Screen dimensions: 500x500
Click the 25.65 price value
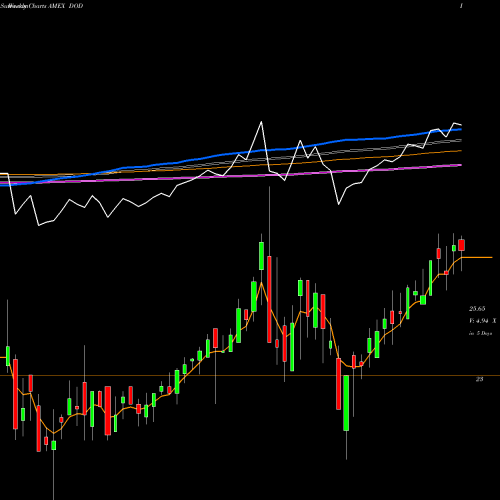click(477, 309)
